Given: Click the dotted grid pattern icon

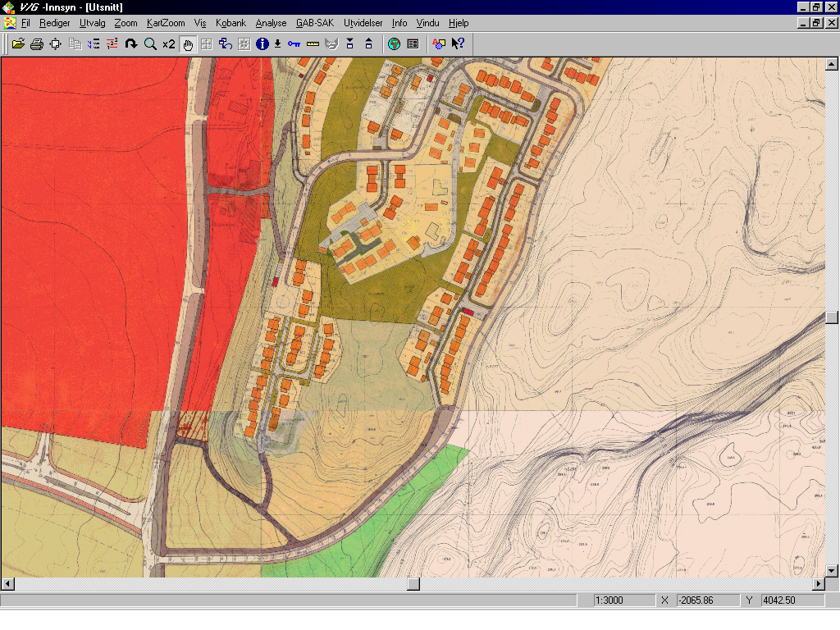Looking at the screenshot, I should [244, 44].
